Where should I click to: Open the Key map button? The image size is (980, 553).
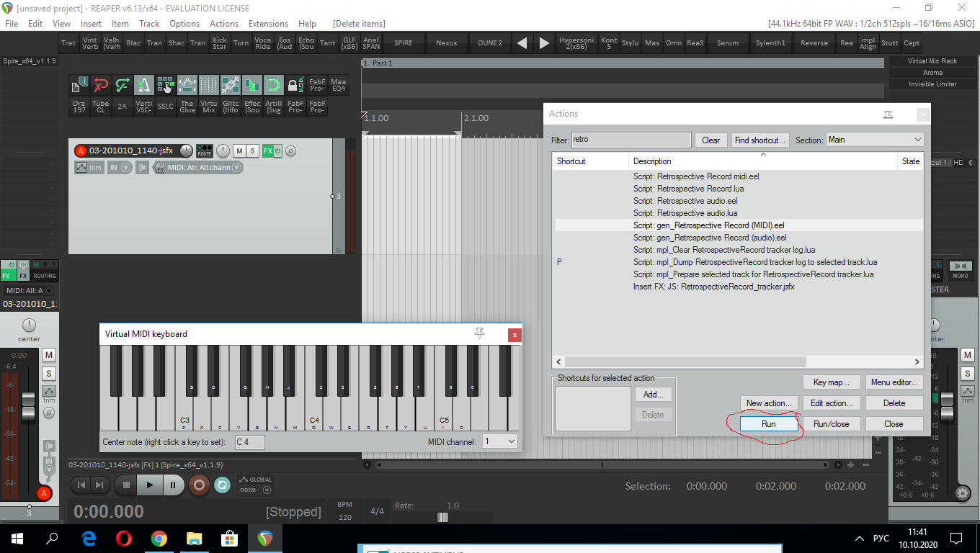click(832, 382)
